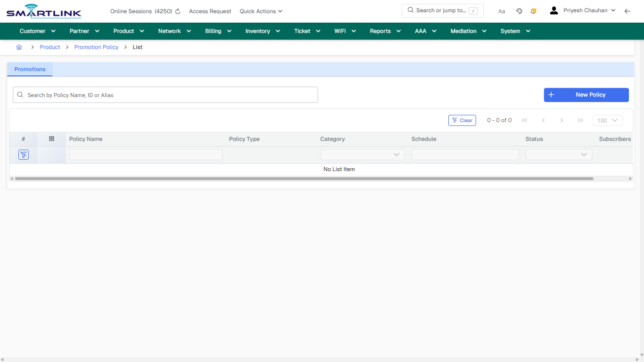The width and height of the screenshot is (644, 362).
Task: Open the column chooser grid icon
Action: pos(51,139)
